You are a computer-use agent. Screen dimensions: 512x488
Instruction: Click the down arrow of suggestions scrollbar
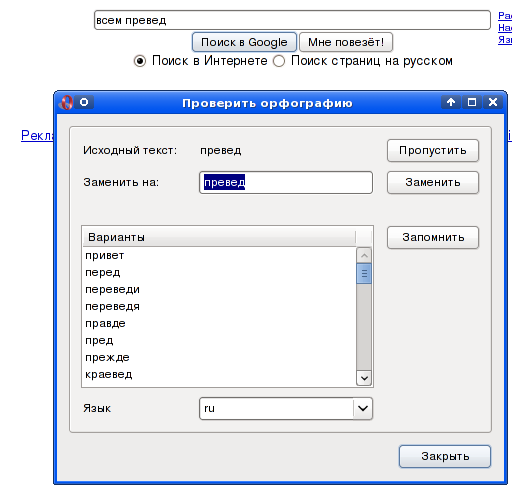[364, 378]
